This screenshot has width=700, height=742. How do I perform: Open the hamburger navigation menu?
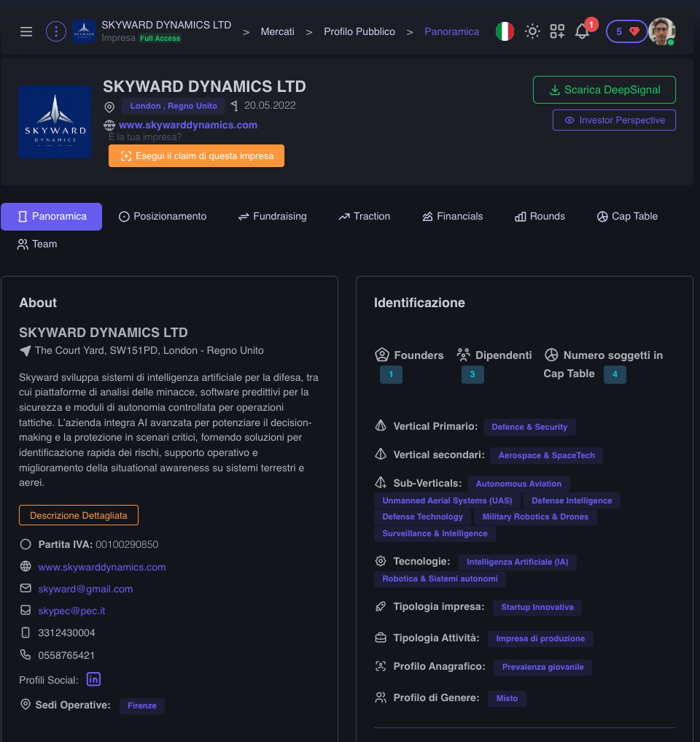pyautogui.click(x=26, y=31)
